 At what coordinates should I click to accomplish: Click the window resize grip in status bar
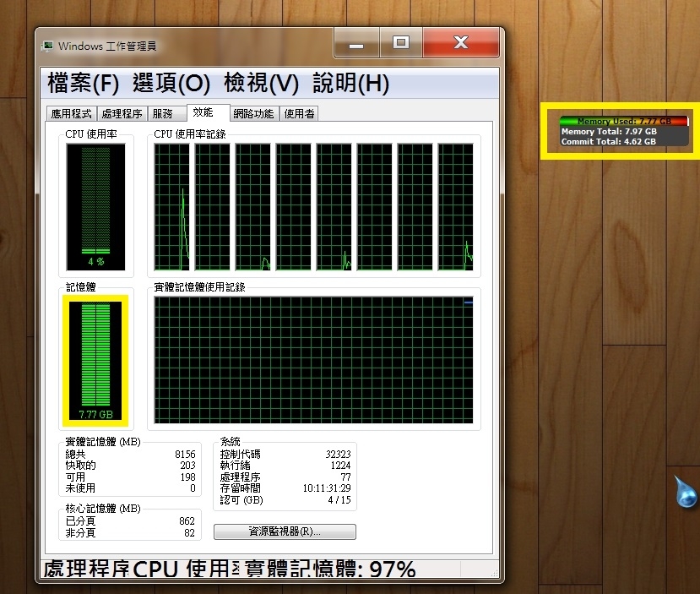coord(495,573)
